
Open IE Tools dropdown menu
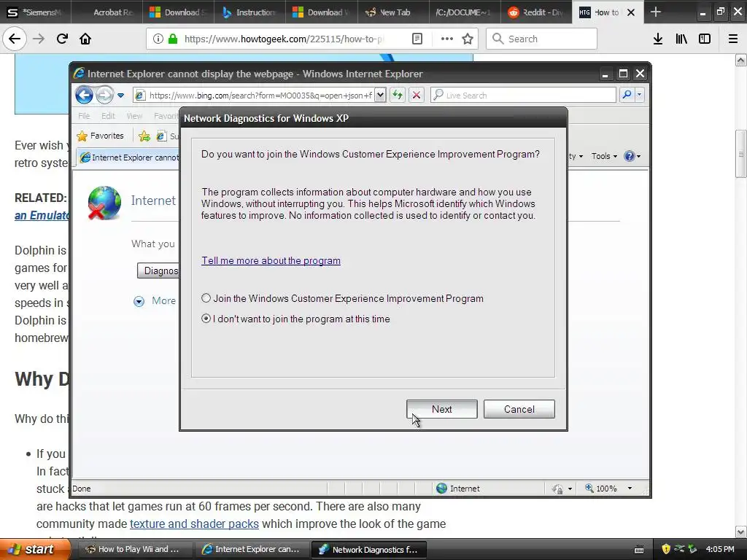[x=604, y=156]
